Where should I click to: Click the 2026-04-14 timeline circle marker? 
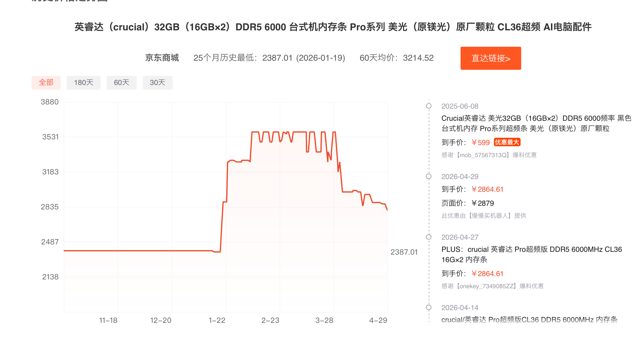point(429,307)
